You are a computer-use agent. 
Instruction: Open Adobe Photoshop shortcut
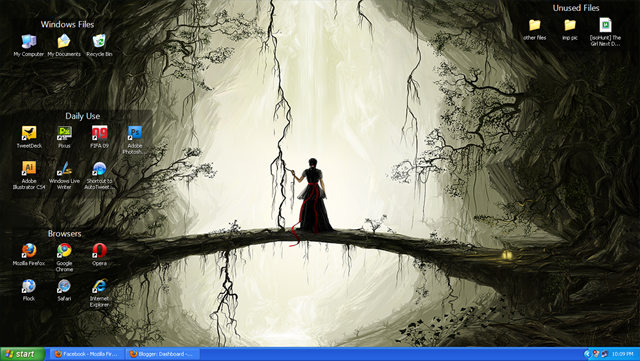pos(135,140)
